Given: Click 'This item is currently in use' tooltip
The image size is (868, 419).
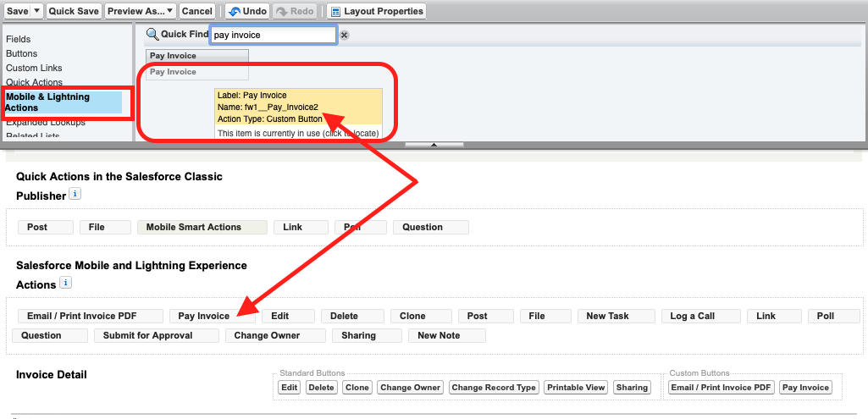Looking at the screenshot, I should click(x=298, y=133).
